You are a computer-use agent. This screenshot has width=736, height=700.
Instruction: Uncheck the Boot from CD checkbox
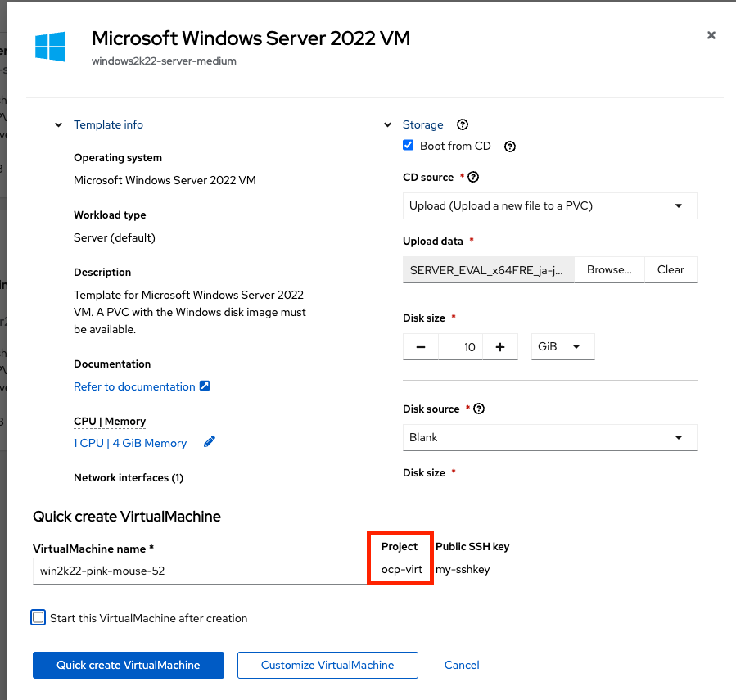point(409,146)
